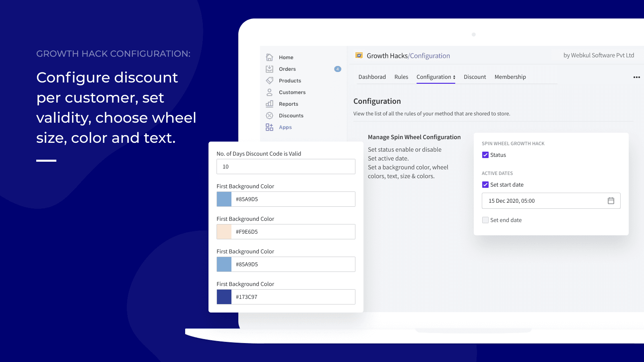Disable the Status checkbox
The width and height of the screenshot is (644, 362).
tap(485, 155)
